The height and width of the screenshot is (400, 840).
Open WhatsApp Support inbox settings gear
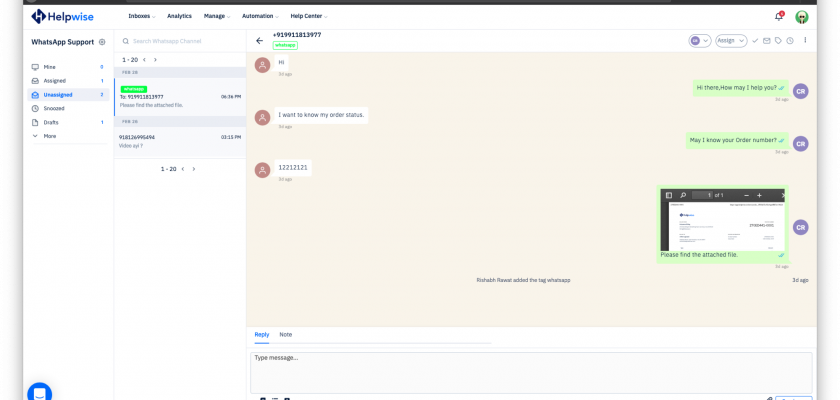click(102, 42)
